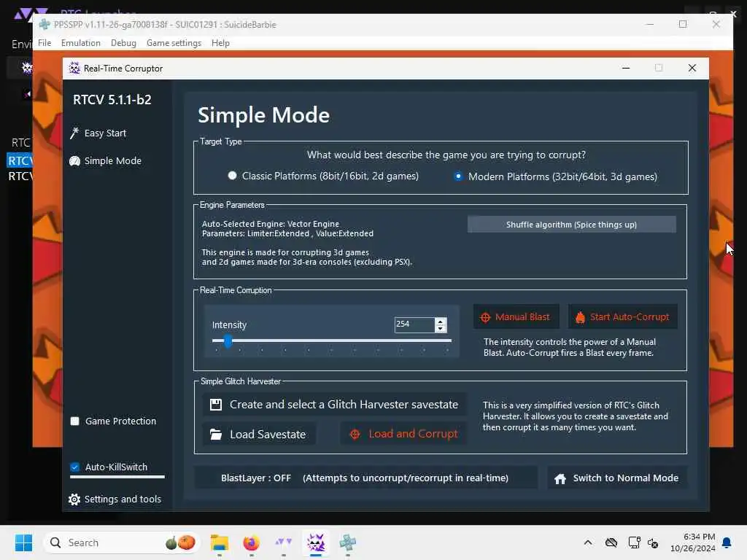Viewport: 747px width, 560px height.
Task: Click Shuffle algorithm (Spice things up)
Action: pos(571,225)
